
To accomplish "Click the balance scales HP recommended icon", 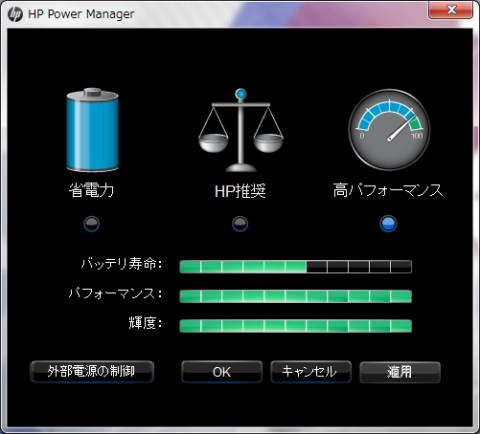I will (241, 130).
